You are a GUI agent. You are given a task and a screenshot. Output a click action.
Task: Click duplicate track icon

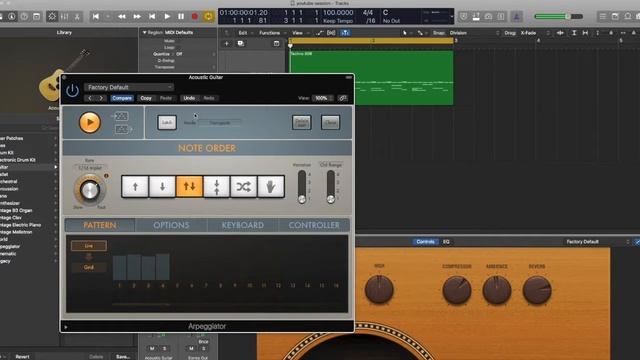pyautogui.click(x=240, y=43)
